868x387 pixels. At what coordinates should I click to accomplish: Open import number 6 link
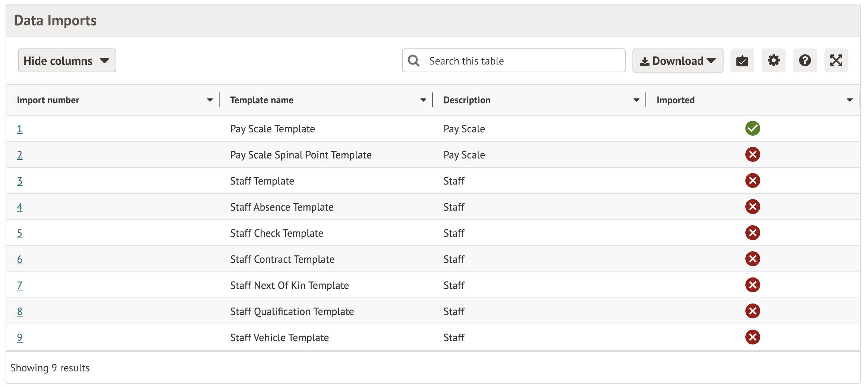click(x=20, y=259)
